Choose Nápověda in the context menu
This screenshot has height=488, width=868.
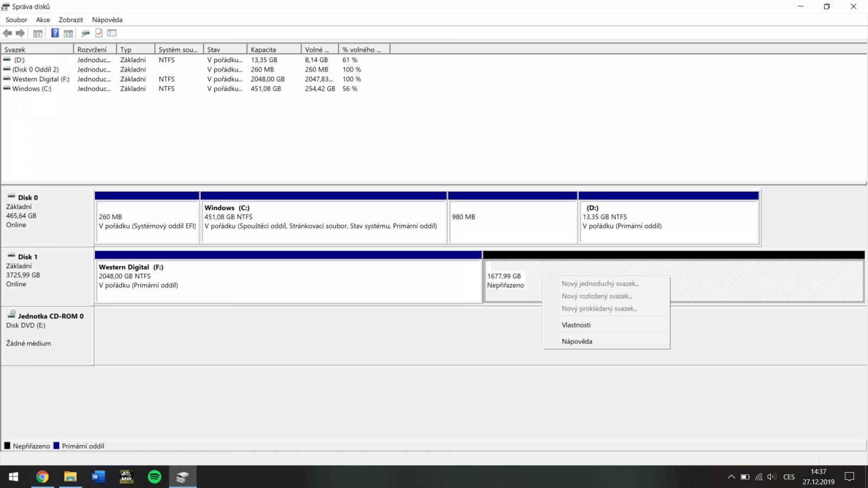607,341
